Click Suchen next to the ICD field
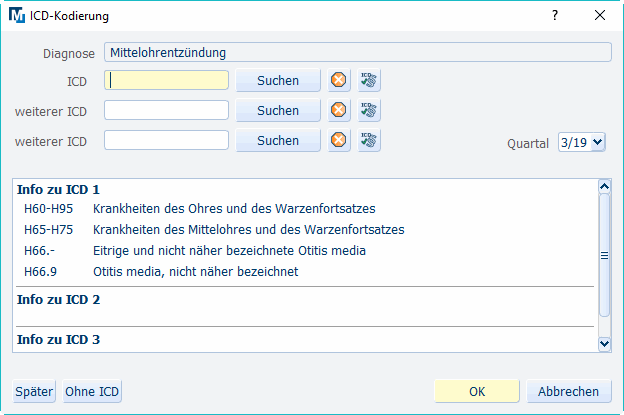 278,80
